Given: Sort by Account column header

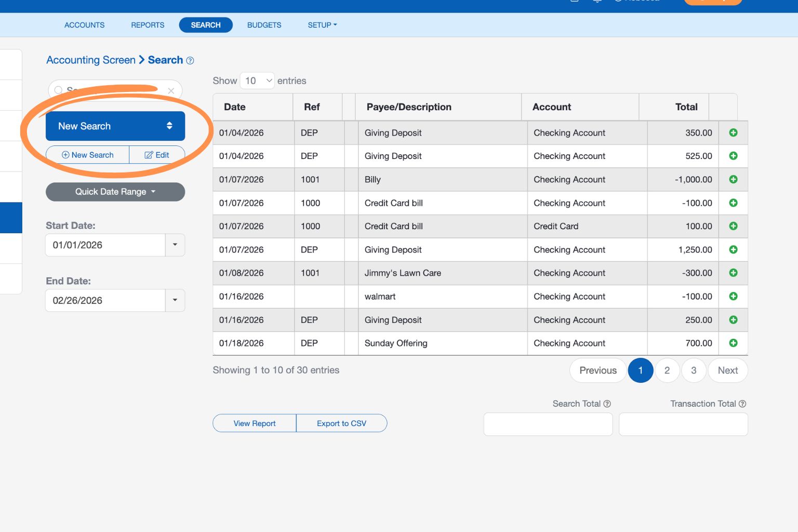Looking at the screenshot, I should click(x=580, y=107).
